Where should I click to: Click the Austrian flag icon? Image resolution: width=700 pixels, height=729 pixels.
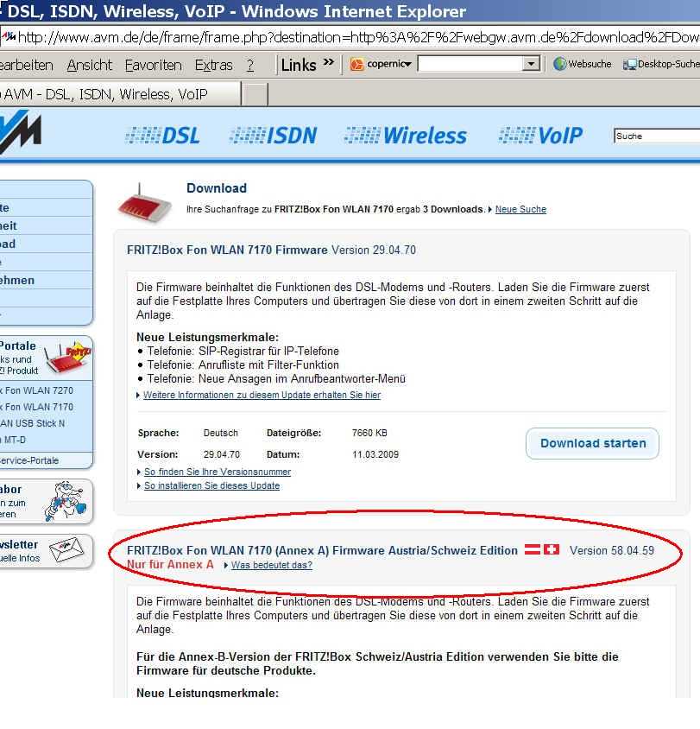(x=533, y=550)
